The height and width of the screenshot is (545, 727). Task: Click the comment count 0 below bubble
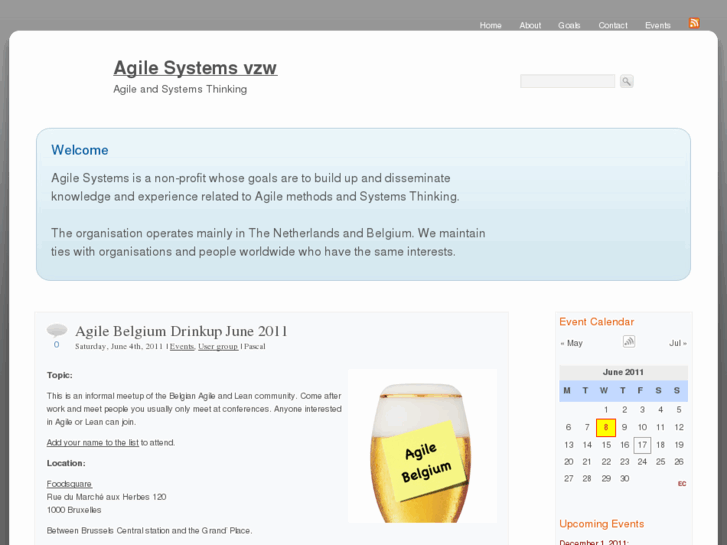coord(57,345)
